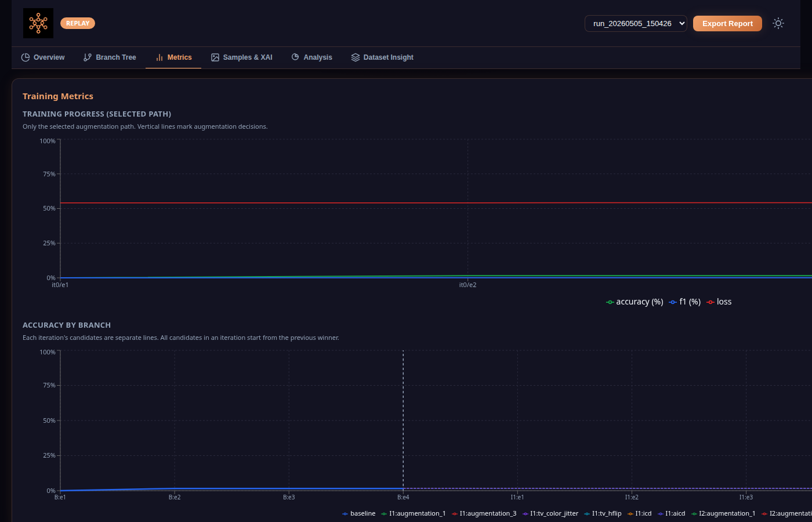Toggle light theme with the sun icon
This screenshot has width=812, height=522.
(778, 23)
